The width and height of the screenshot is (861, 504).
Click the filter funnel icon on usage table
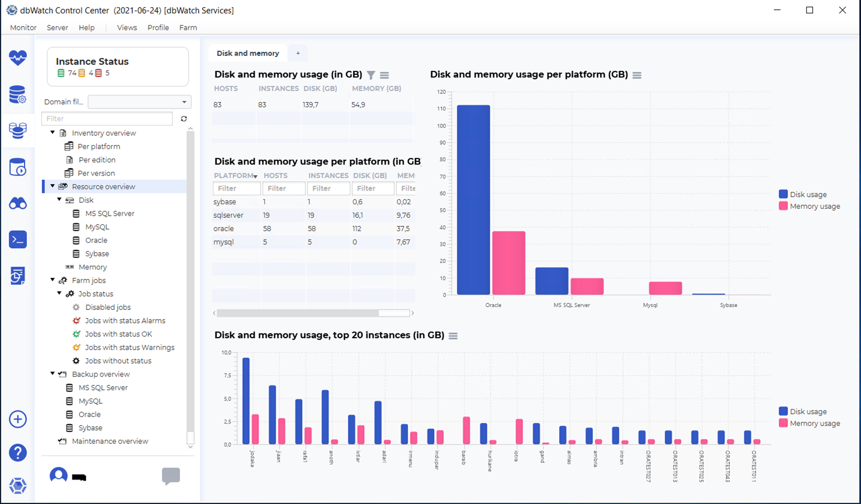[371, 75]
